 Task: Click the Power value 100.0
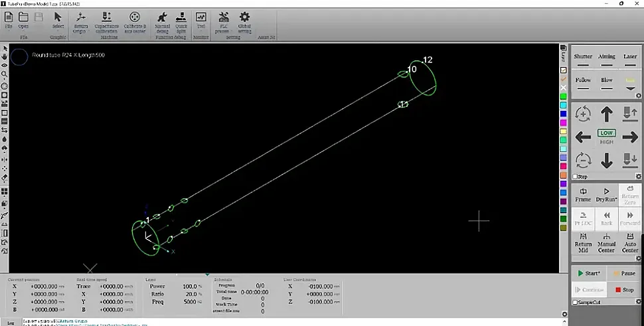click(x=190, y=286)
